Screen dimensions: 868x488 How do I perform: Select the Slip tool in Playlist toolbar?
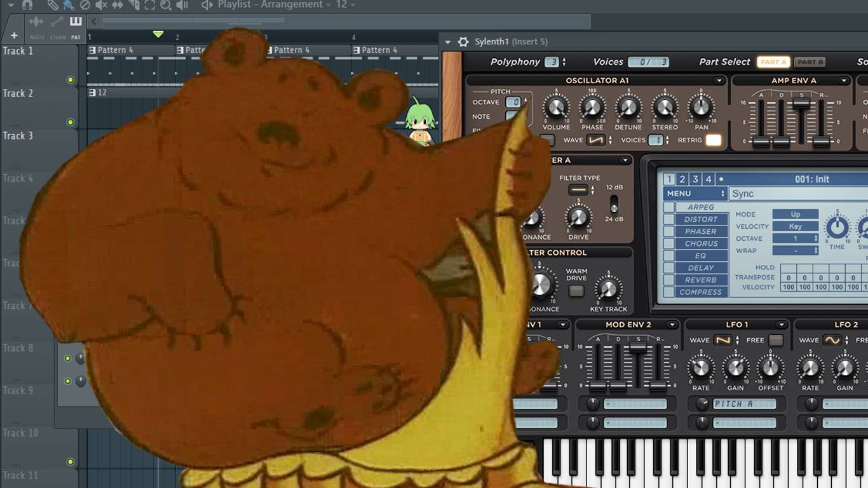[118, 4]
